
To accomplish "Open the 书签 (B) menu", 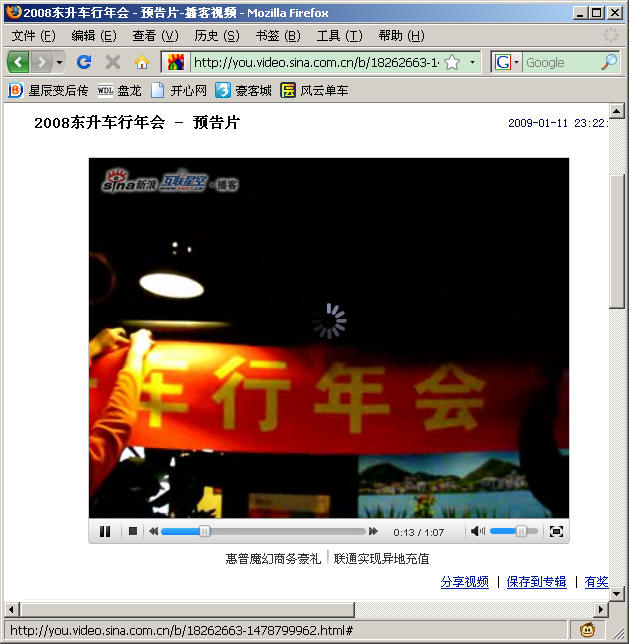I will click(x=278, y=36).
